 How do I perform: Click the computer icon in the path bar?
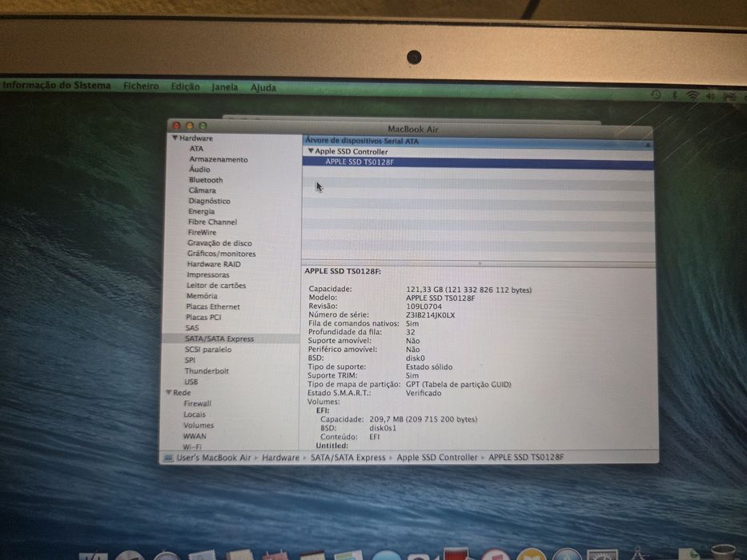(168, 458)
